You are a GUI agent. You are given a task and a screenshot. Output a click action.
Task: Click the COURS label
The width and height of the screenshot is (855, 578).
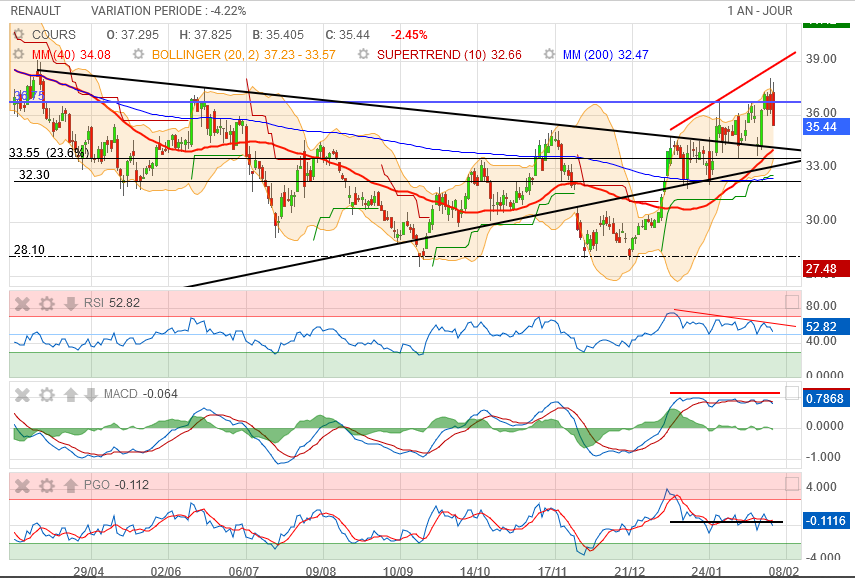54,34
